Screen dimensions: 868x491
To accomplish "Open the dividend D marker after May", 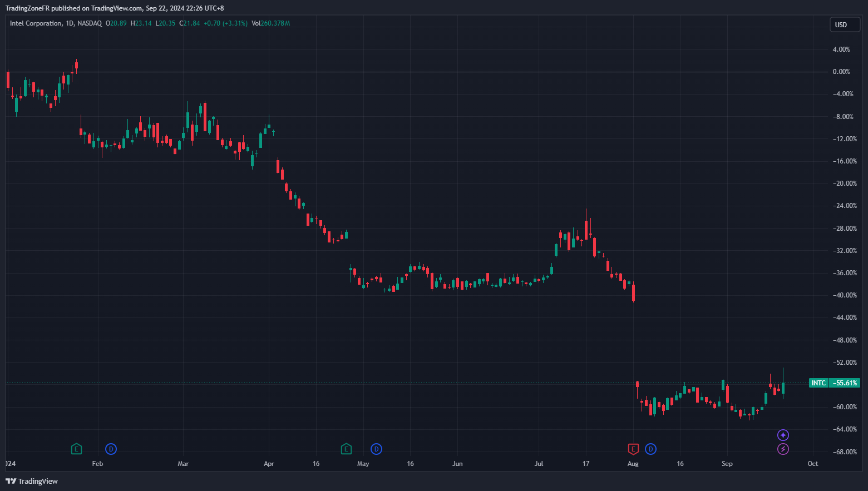I will pos(376,449).
